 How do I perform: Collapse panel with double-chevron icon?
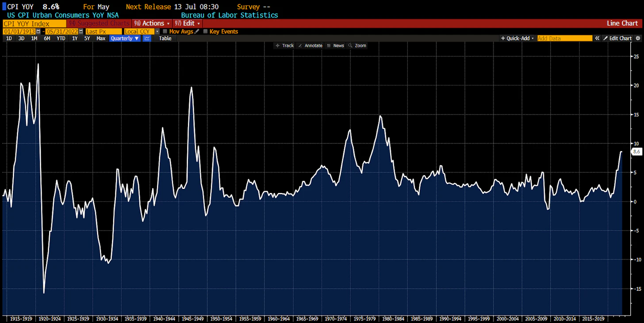coord(597,38)
